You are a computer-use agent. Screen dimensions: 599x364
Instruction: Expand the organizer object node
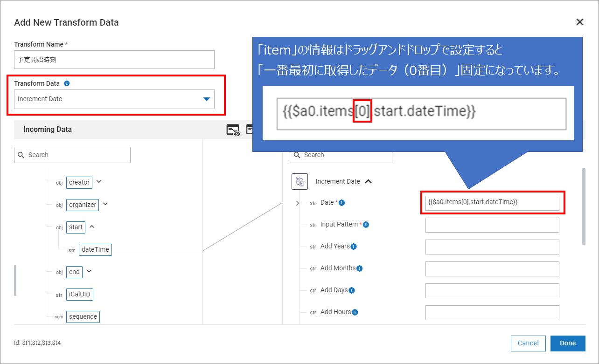[x=105, y=204]
